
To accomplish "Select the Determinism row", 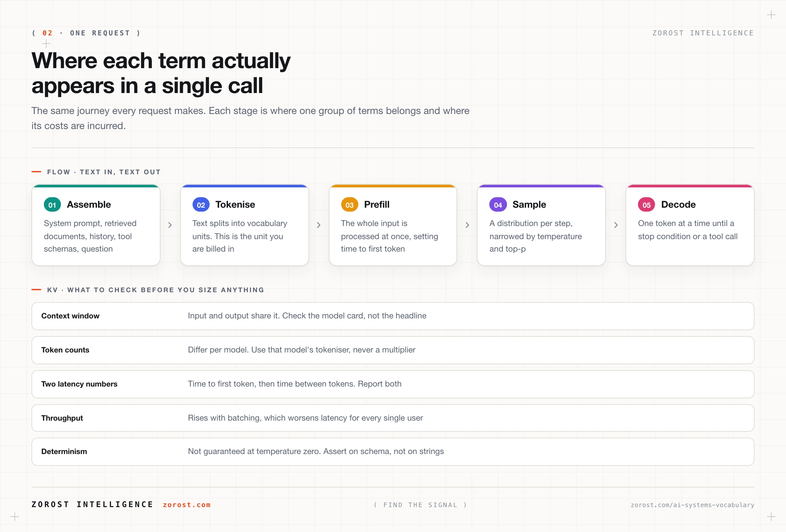I will pos(393,452).
